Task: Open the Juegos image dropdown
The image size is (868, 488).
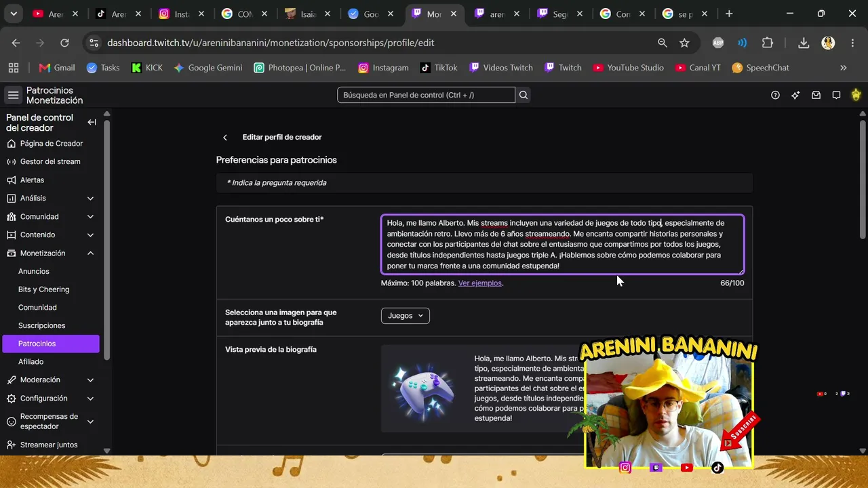Action: (x=406, y=316)
